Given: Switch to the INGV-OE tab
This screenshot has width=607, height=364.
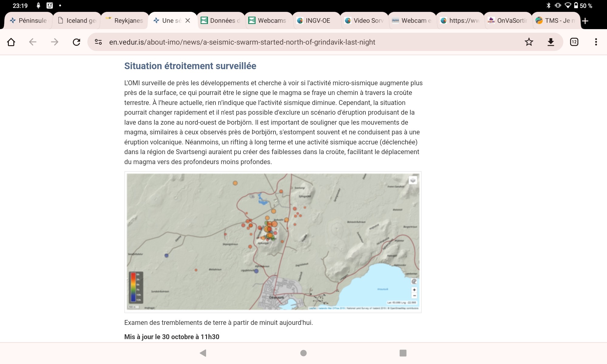Looking at the screenshot, I should coord(317,21).
